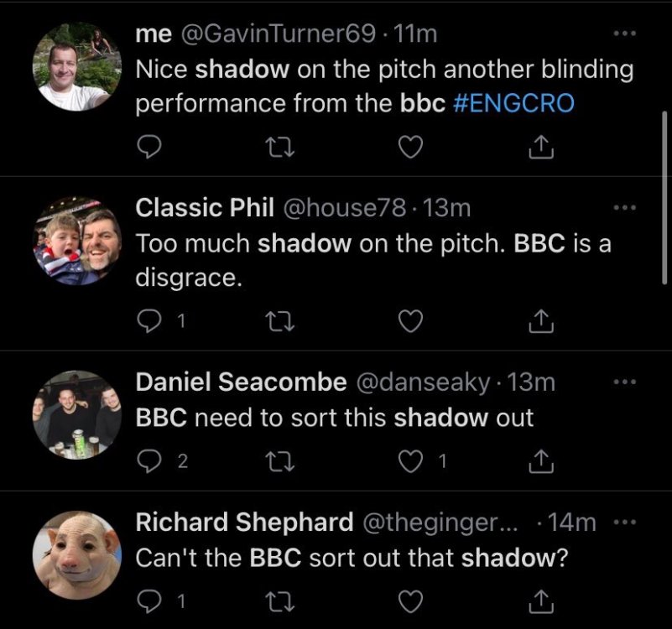The height and width of the screenshot is (629, 672).
Task: Like Daniel Seacombe's tweet
Action: pyautogui.click(x=409, y=460)
